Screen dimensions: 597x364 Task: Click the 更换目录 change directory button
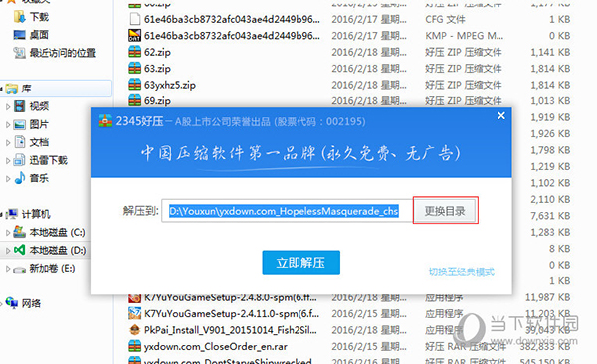point(445,211)
